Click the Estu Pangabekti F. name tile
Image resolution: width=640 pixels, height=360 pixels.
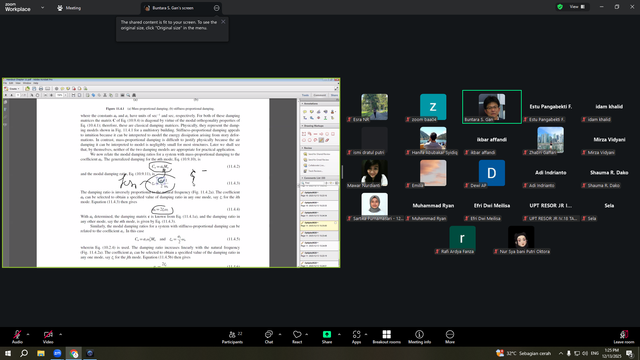pyautogui.click(x=551, y=107)
